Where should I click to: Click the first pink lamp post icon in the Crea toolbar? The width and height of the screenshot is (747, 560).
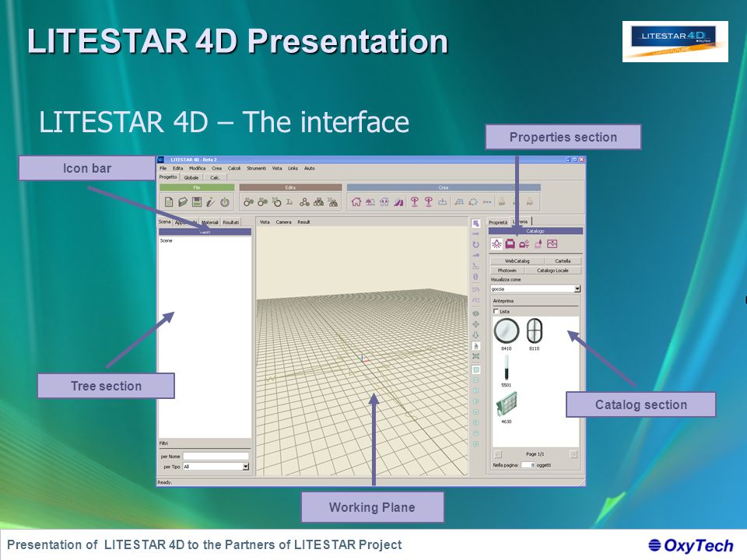415,202
